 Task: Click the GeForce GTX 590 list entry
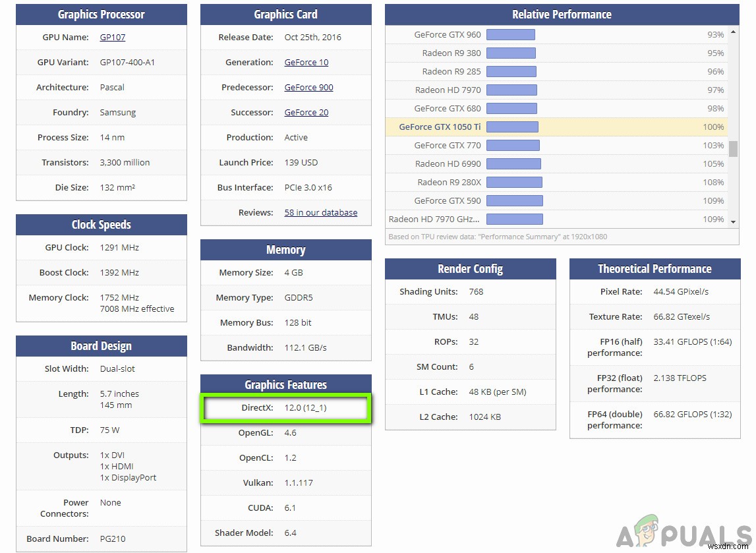click(x=448, y=201)
